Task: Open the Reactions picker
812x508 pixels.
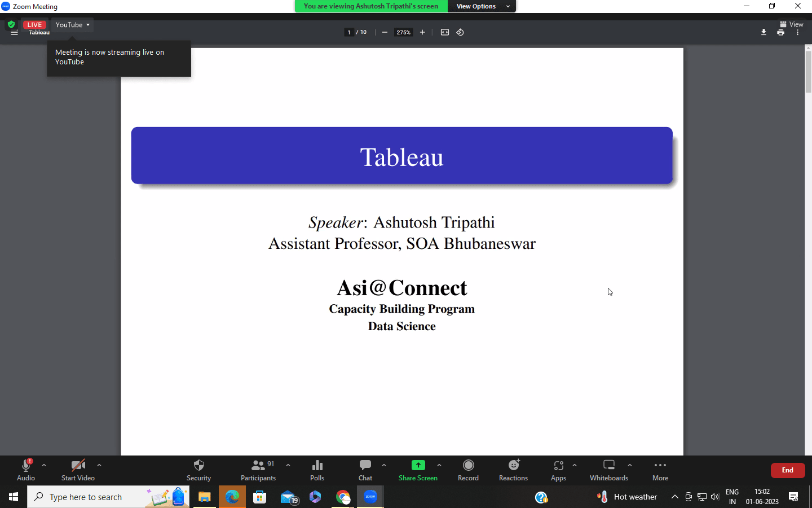Action: [x=513, y=470]
